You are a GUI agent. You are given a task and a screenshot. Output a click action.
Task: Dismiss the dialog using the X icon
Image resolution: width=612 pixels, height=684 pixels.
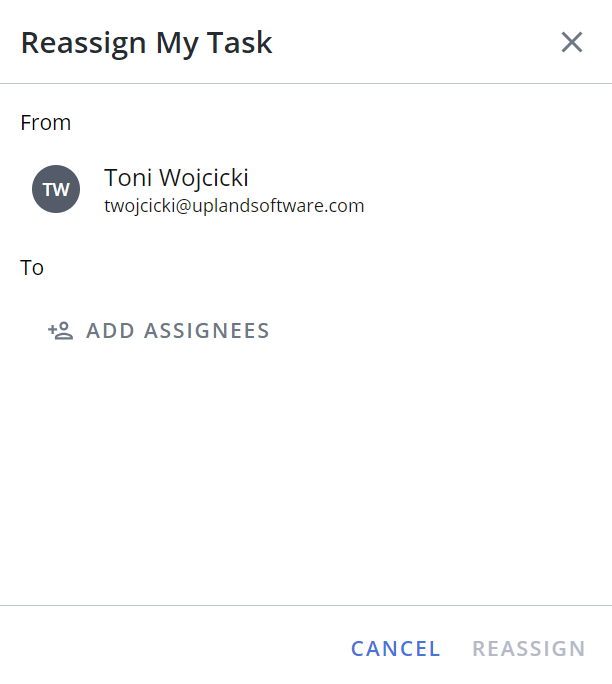[571, 42]
